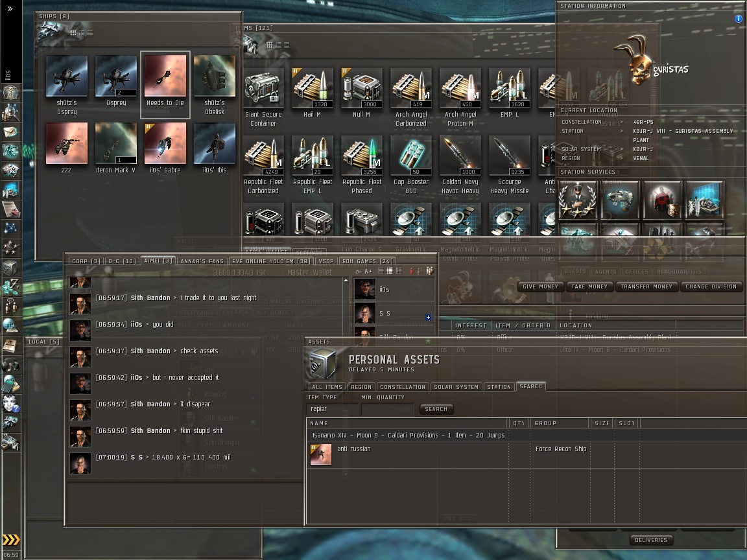Open the militia officer station service
747x560 pixels.
tap(577, 200)
